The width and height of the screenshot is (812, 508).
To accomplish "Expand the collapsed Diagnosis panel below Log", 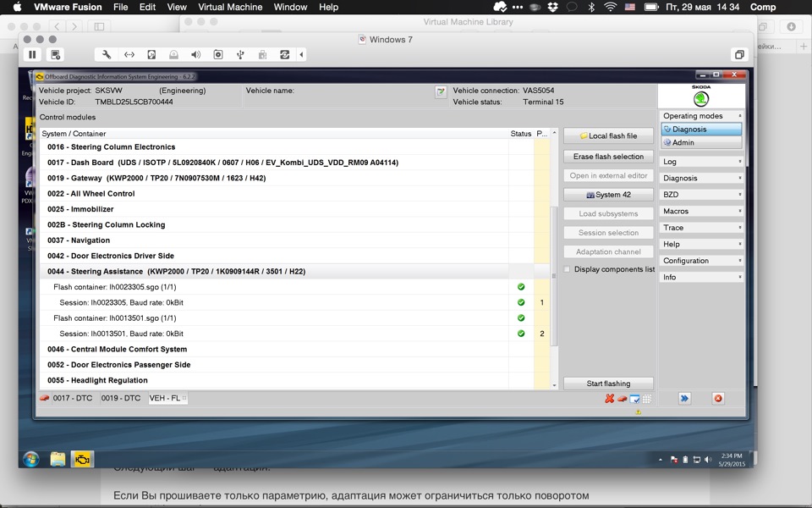I will tap(701, 178).
